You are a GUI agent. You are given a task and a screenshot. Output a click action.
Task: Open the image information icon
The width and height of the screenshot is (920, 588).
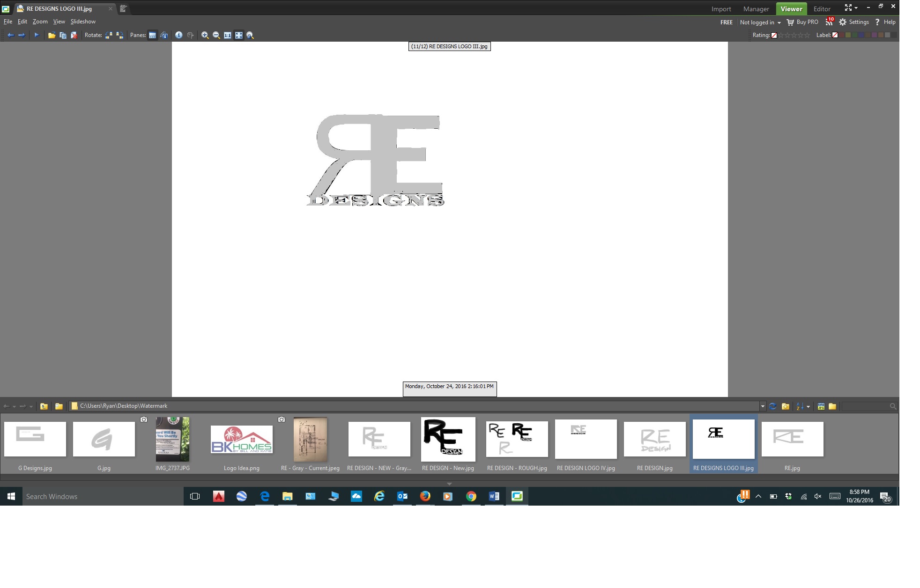(x=178, y=35)
